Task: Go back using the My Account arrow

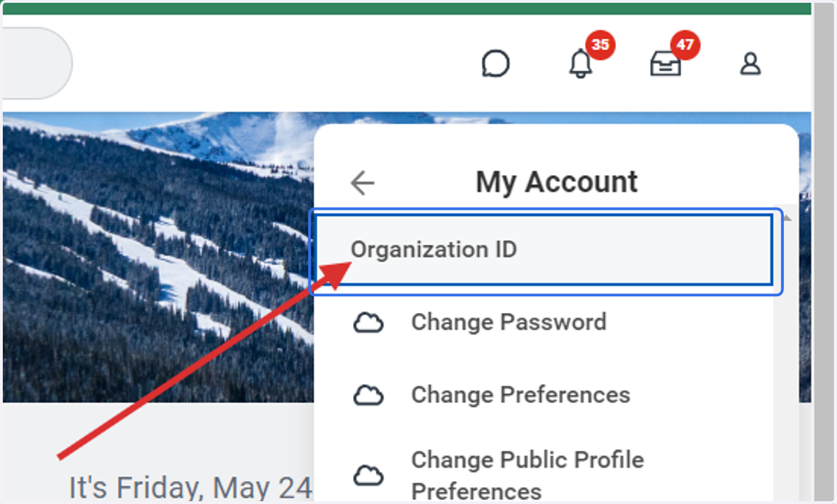Action: [x=363, y=183]
